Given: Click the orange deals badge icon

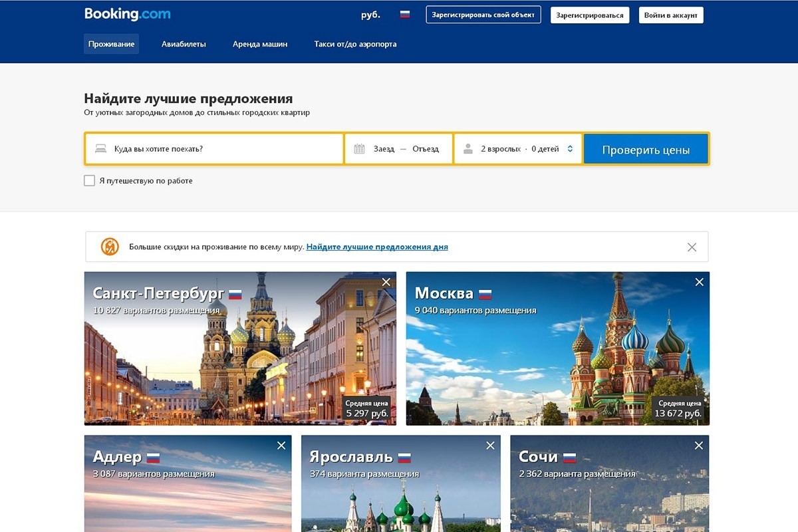Looking at the screenshot, I should click(x=110, y=247).
